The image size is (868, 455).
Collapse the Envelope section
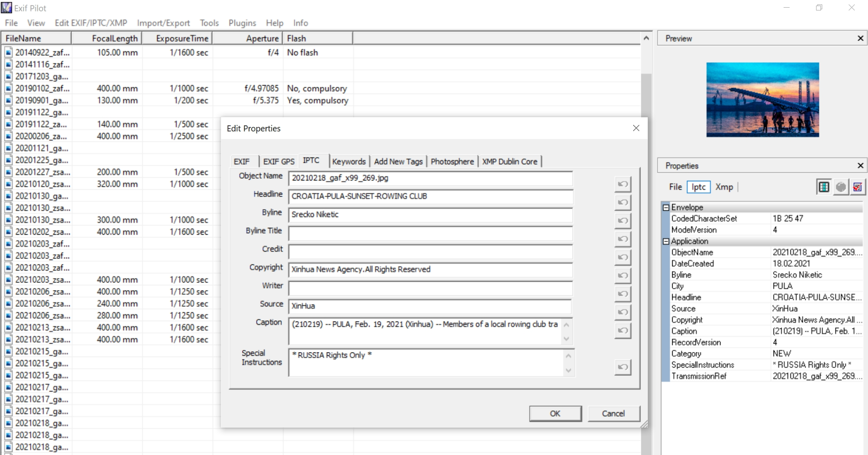point(666,207)
